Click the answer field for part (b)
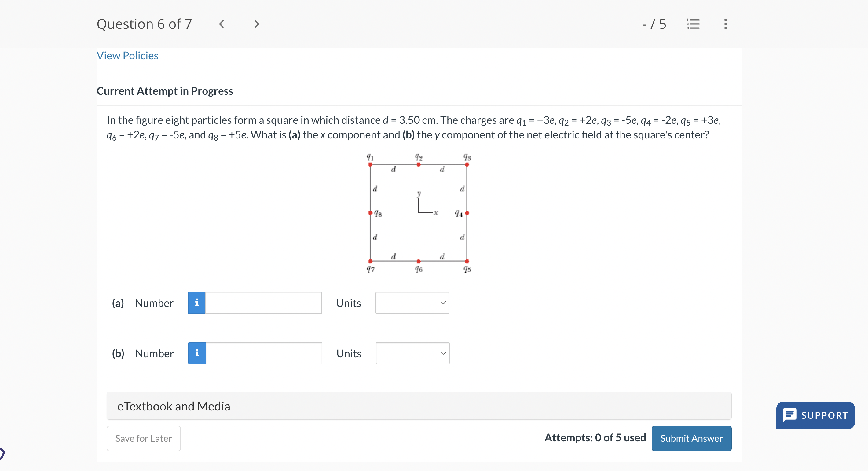 coord(263,353)
